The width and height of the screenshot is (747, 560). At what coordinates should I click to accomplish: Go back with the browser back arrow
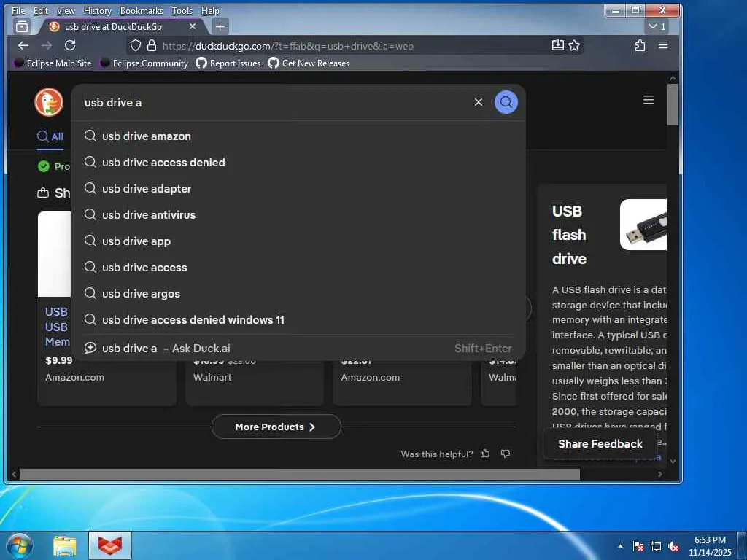pos(23,45)
